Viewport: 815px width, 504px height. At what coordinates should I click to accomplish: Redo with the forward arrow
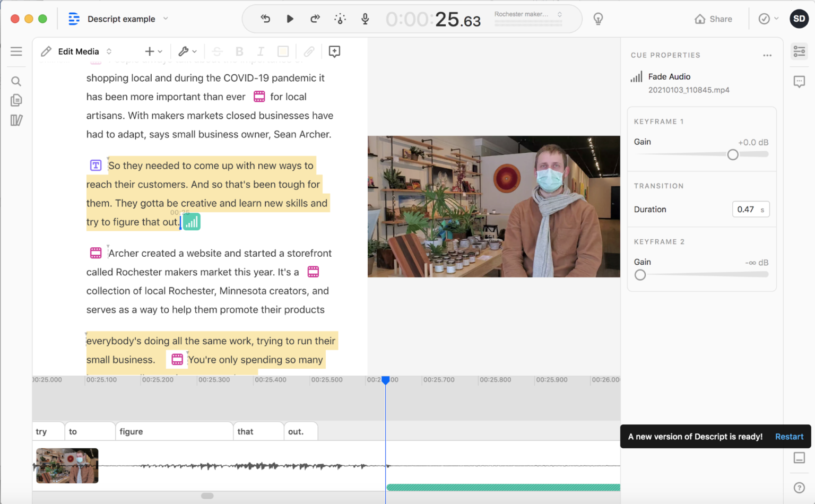[315, 19]
